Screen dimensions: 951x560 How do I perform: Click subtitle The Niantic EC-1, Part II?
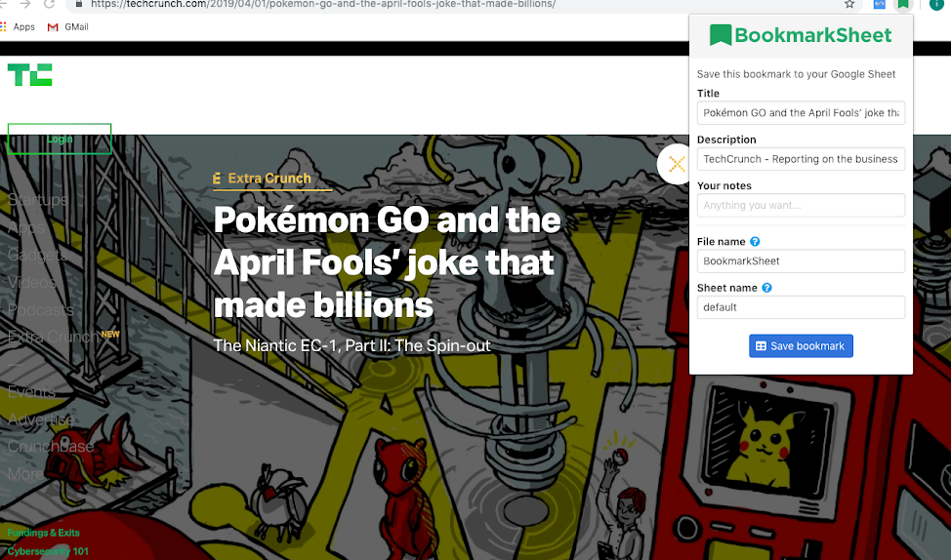(x=351, y=345)
